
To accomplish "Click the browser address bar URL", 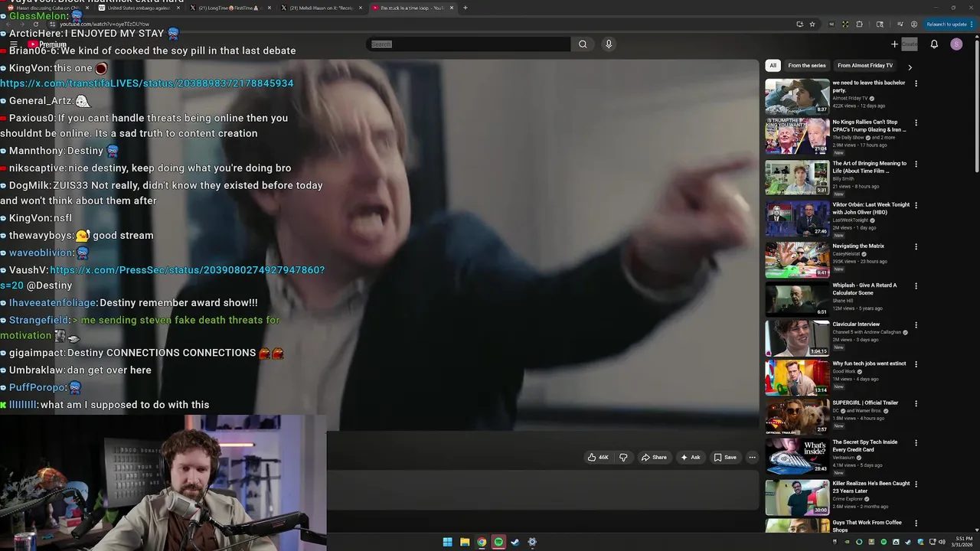I will (105, 24).
